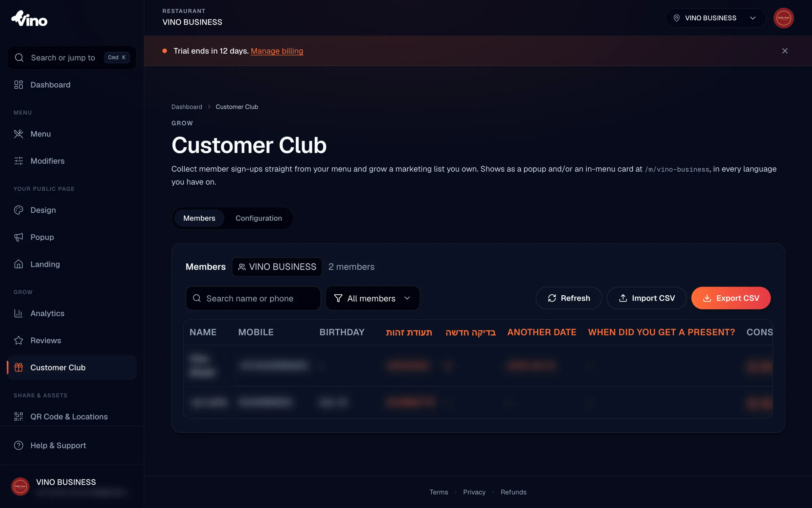Click the Vino logo
Viewport: 812px width, 508px height.
[x=29, y=19]
